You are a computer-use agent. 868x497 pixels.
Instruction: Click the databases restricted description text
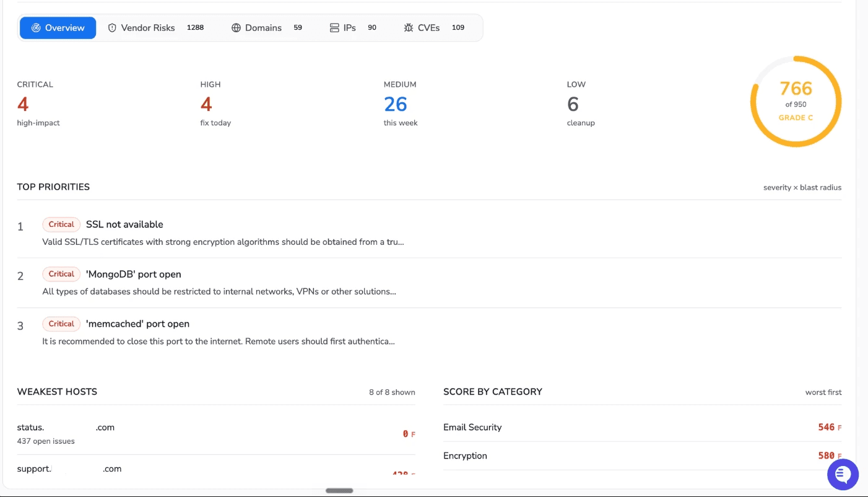click(x=219, y=292)
